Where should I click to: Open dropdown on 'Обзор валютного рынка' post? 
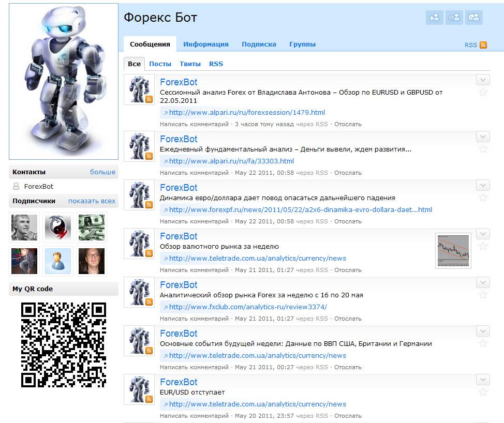(x=483, y=234)
